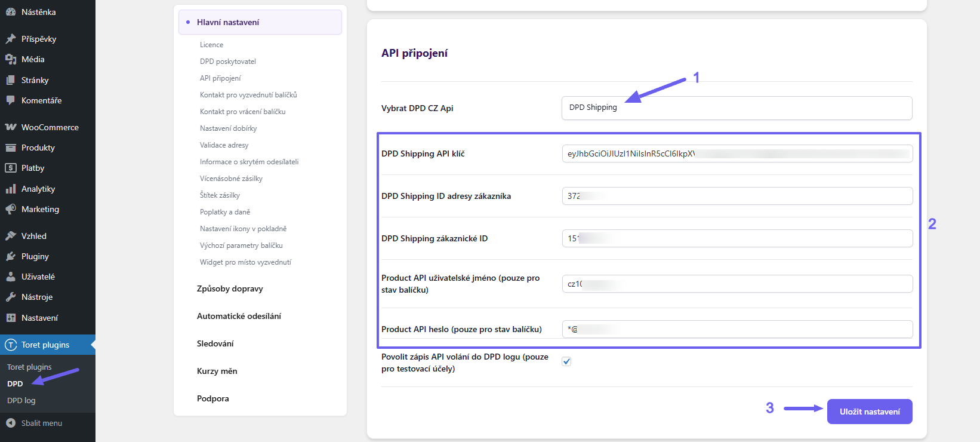Open Způsoby dopravy section
The height and width of the screenshot is (442, 980).
tap(230, 288)
